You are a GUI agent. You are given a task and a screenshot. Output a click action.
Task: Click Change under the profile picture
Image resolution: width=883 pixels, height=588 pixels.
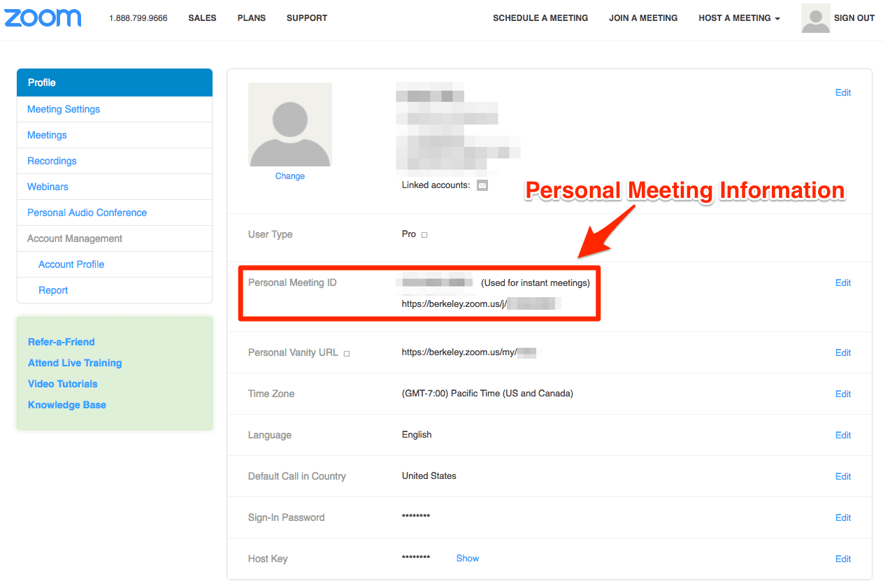(290, 176)
